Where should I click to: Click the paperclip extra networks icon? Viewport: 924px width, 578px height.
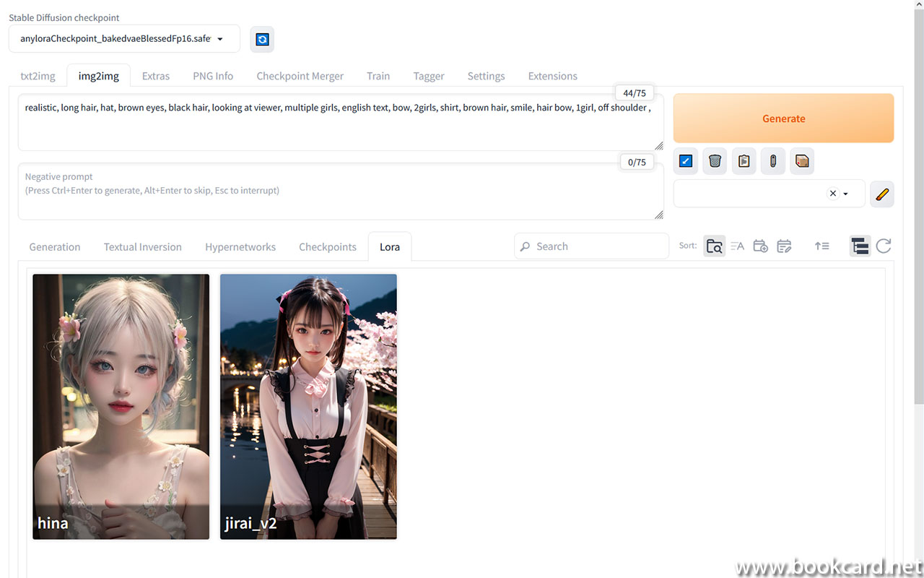tap(772, 160)
